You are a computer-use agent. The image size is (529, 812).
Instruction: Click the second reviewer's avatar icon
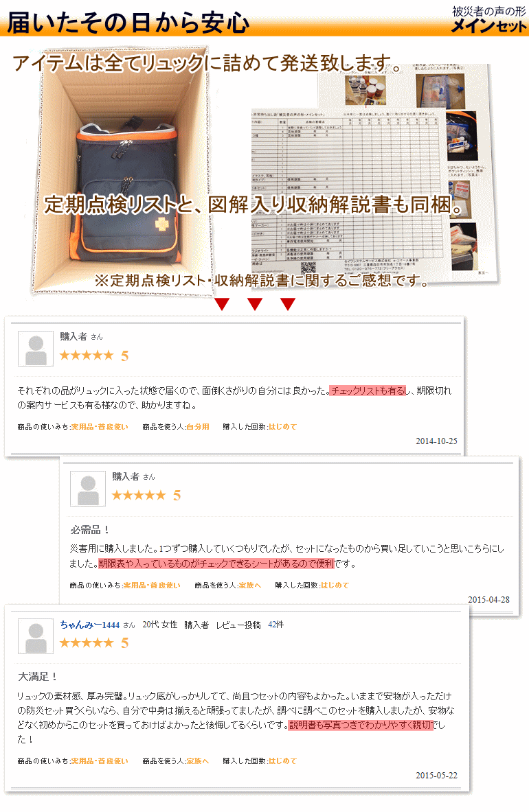[88, 488]
